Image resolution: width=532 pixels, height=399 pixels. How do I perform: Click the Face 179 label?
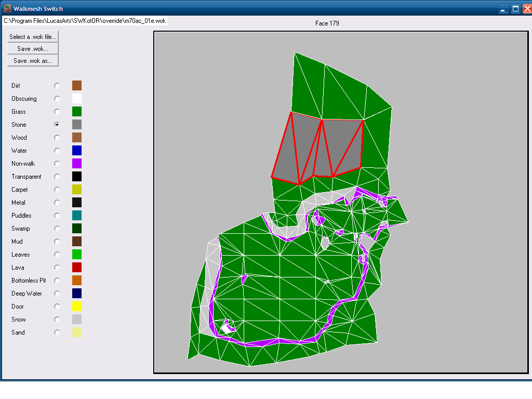[x=327, y=23]
